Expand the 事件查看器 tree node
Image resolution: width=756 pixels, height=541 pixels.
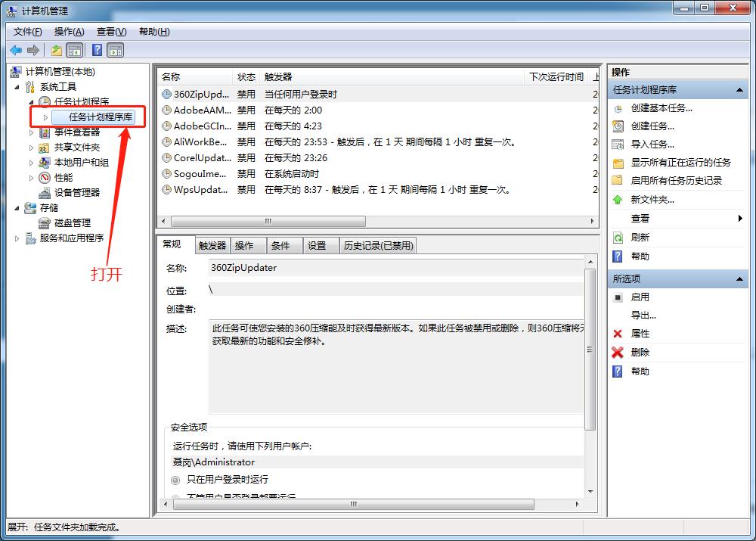pos(31,132)
